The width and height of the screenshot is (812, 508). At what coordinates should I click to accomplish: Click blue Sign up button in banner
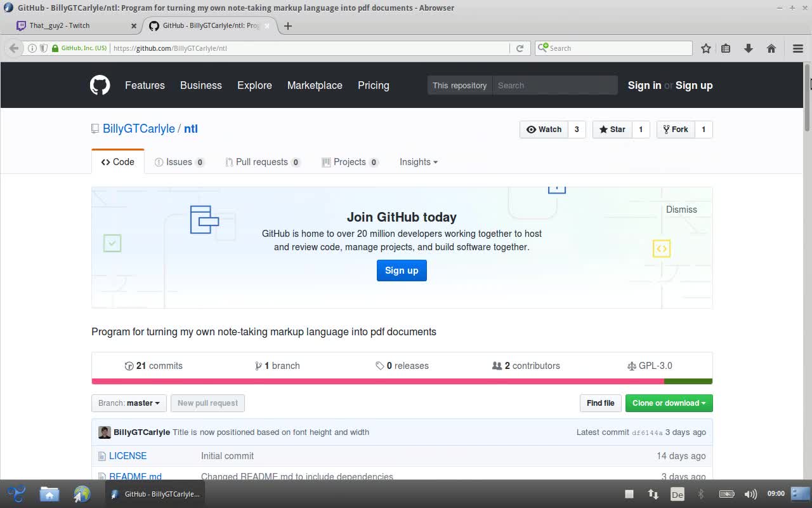pyautogui.click(x=402, y=271)
